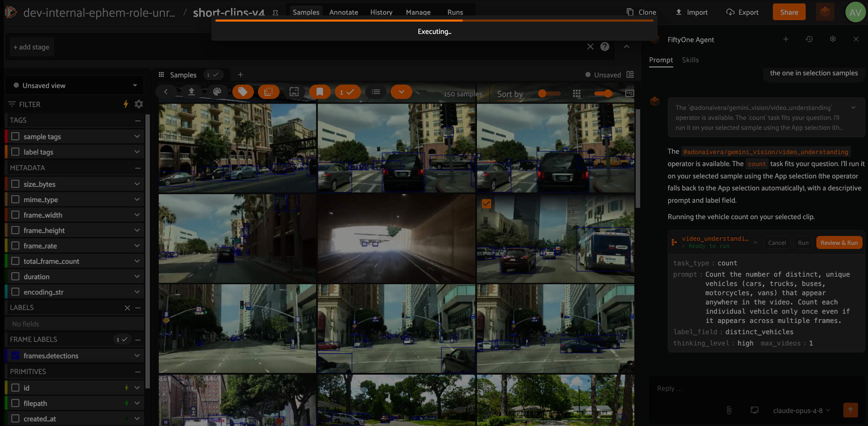Screen dimensions: 868x426
Task: Click the pin icon next to dataset name
Action: point(275,13)
